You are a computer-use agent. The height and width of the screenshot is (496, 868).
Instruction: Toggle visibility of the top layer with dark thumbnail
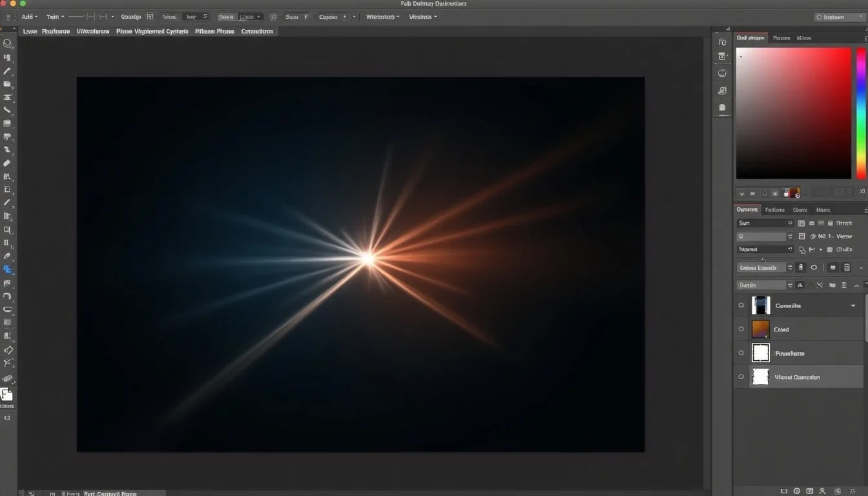point(741,305)
